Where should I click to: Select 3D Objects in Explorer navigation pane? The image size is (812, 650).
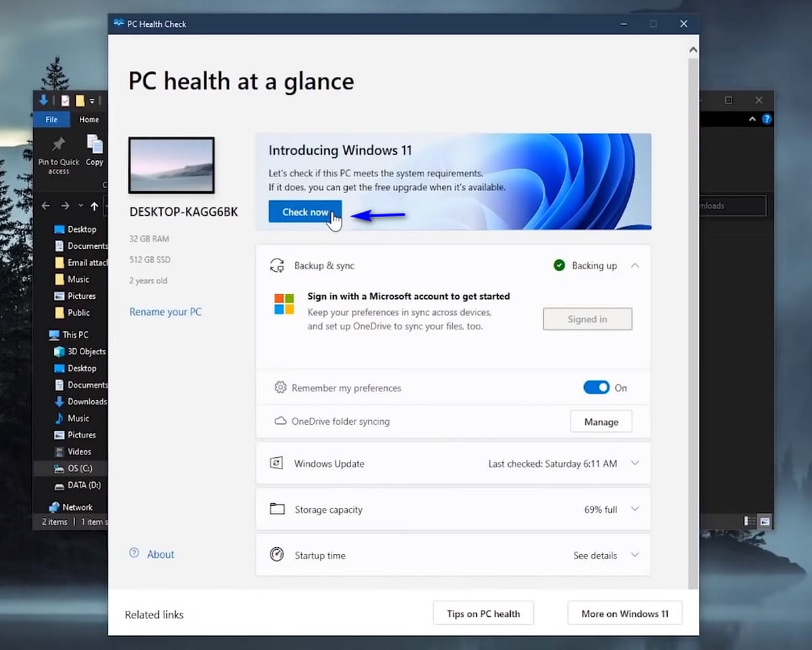point(79,351)
